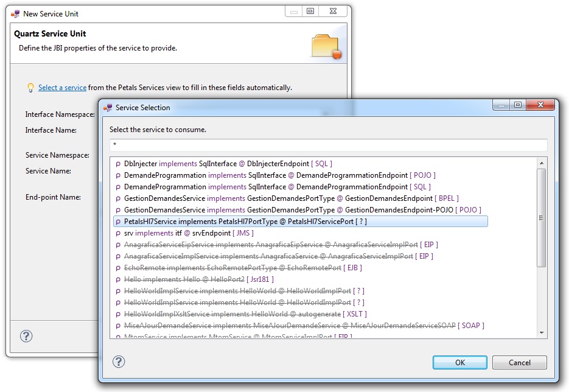Click the icon beside srv implements itf entry
The height and width of the screenshot is (392, 569).
[118, 233]
